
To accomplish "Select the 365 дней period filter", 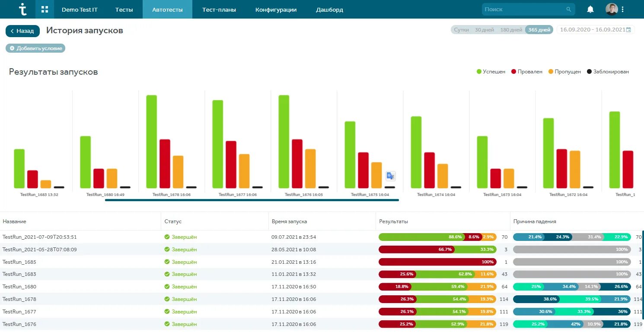I will point(539,30).
